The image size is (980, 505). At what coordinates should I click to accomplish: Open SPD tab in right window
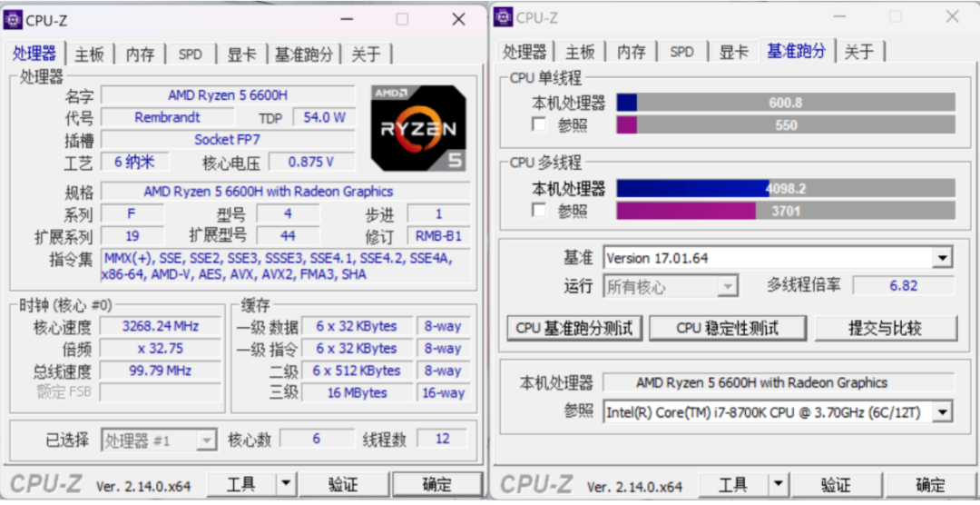click(681, 52)
